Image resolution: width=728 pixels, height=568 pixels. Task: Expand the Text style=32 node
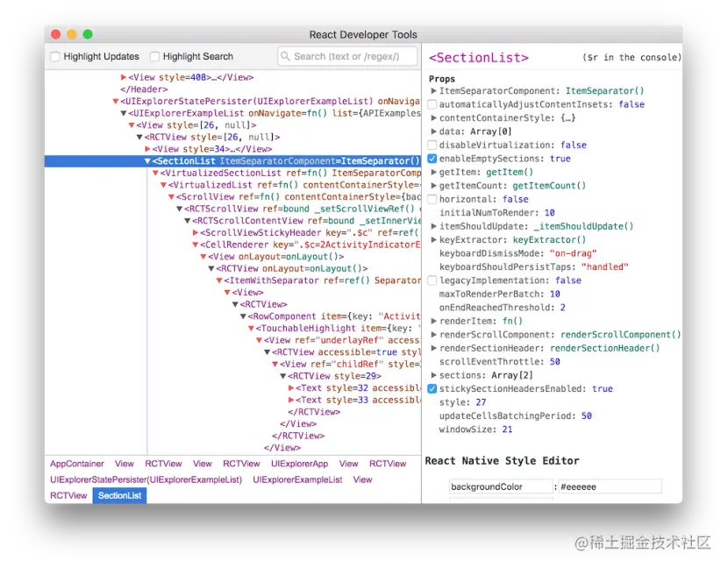(x=291, y=388)
